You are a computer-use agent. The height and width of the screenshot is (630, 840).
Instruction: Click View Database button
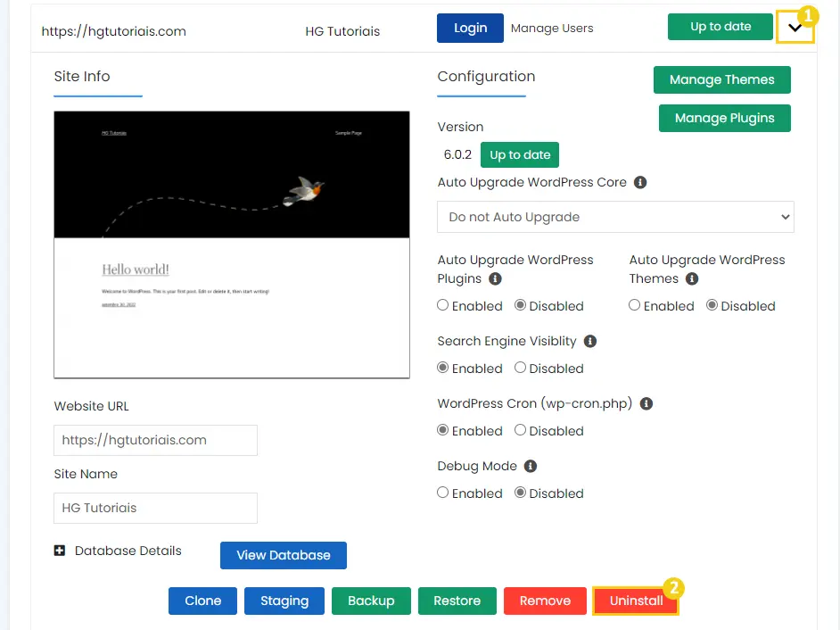coord(284,555)
